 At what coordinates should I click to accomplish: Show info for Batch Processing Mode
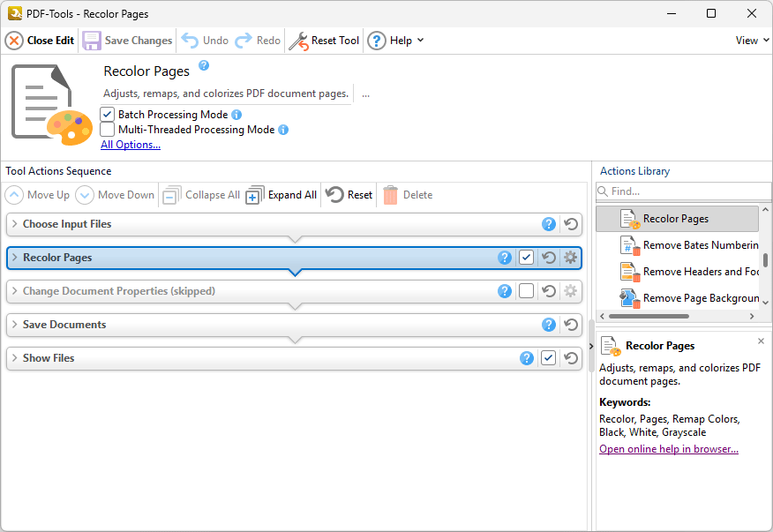(236, 115)
